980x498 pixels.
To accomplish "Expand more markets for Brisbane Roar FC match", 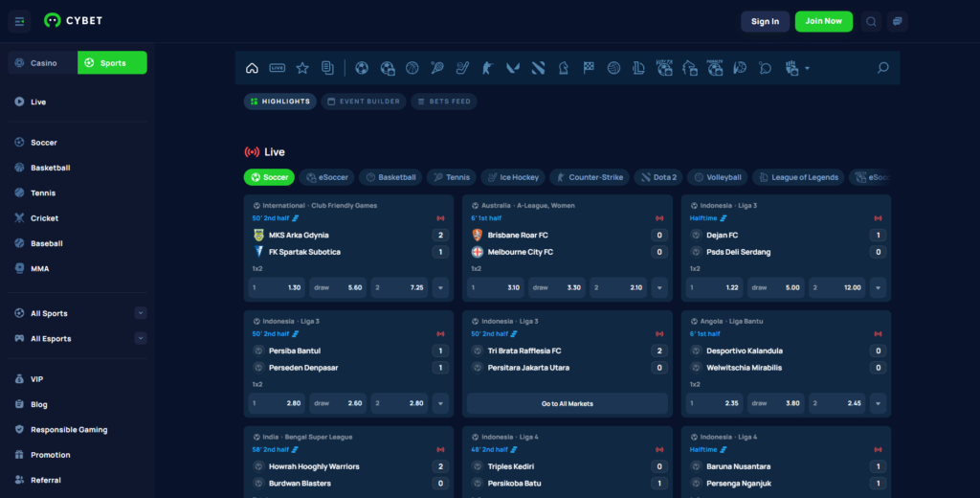I will pyautogui.click(x=659, y=288).
